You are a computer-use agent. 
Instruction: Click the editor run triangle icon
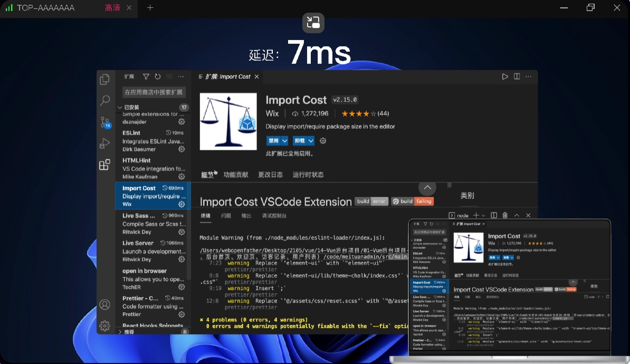tap(505, 76)
